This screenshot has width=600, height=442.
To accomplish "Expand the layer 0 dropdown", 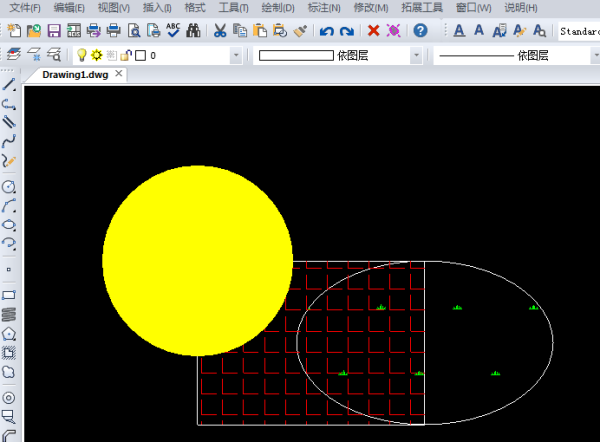I will [x=236, y=56].
